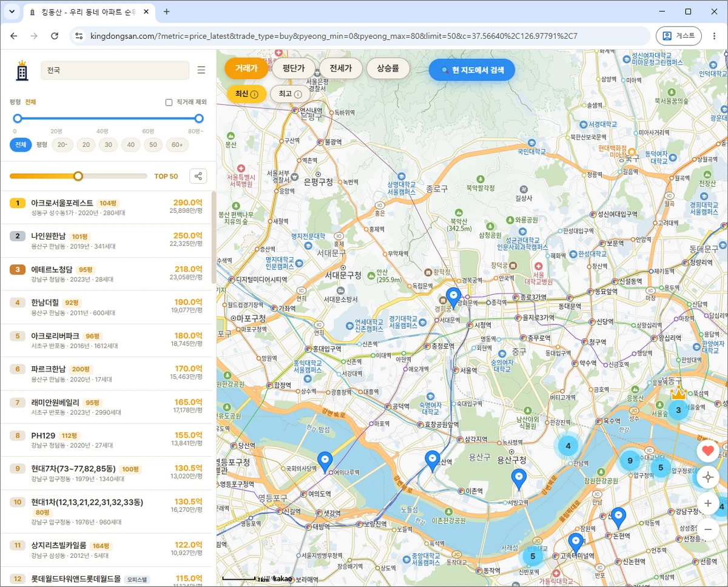This screenshot has width=728, height=587.
Task: Select the 40 pyeong filter chip
Action: click(x=130, y=145)
